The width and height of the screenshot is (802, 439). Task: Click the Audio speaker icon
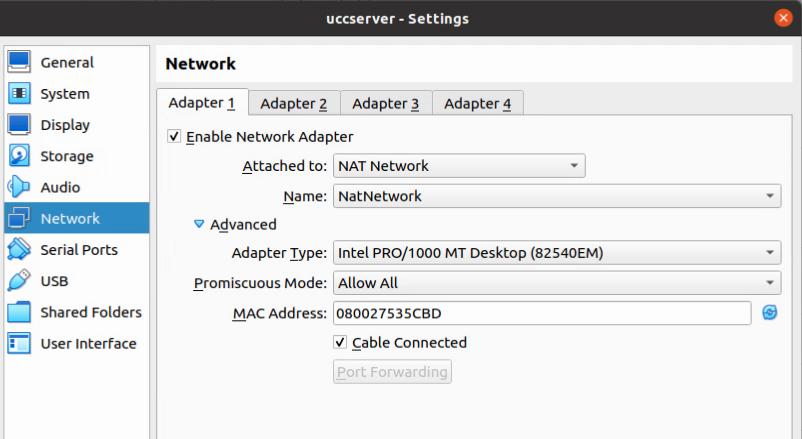(x=19, y=187)
